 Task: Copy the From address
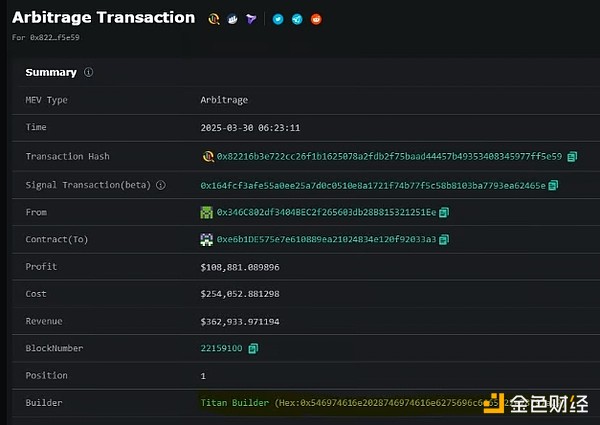coord(444,212)
